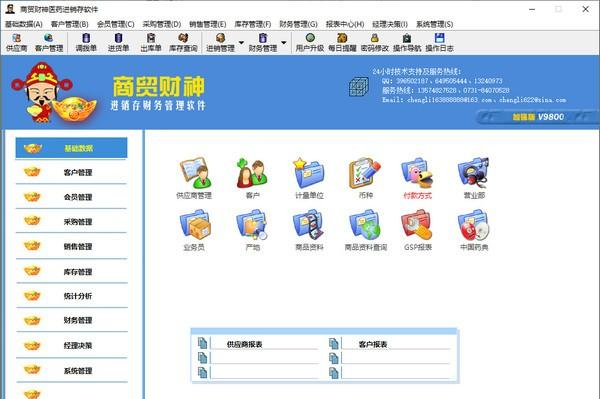Open 每日提醒 reminder icon
Viewport: 600px width, 399px height.
pos(342,42)
